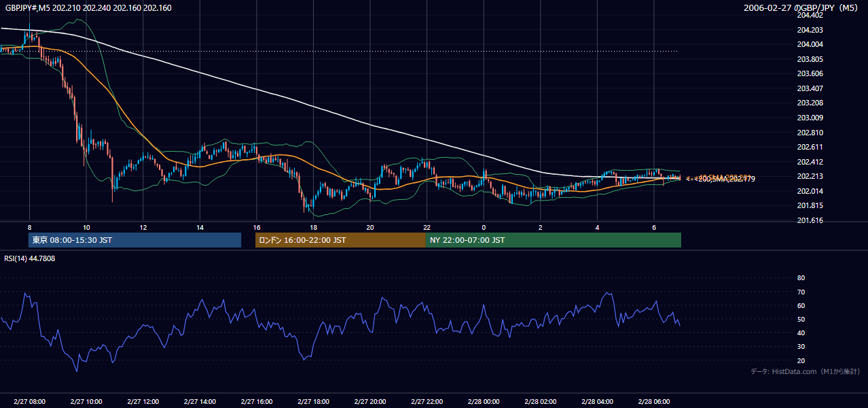This screenshot has width=868, height=408.
Task: Click the 2/28 06:00 bottom time label
Action: click(x=654, y=401)
